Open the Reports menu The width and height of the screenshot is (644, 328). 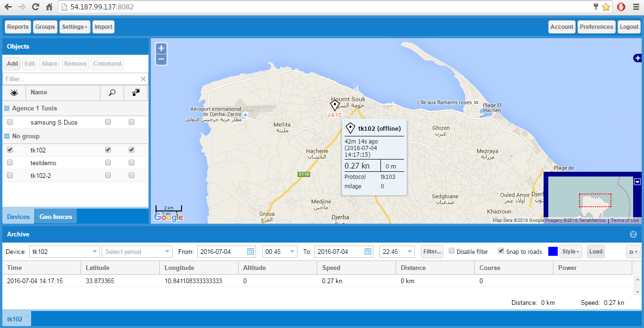(18, 27)
